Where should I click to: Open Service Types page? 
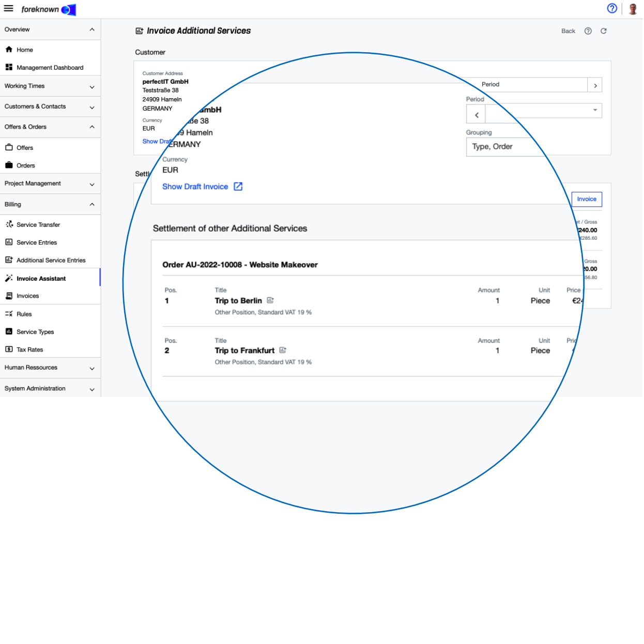[x=35, y=332]
